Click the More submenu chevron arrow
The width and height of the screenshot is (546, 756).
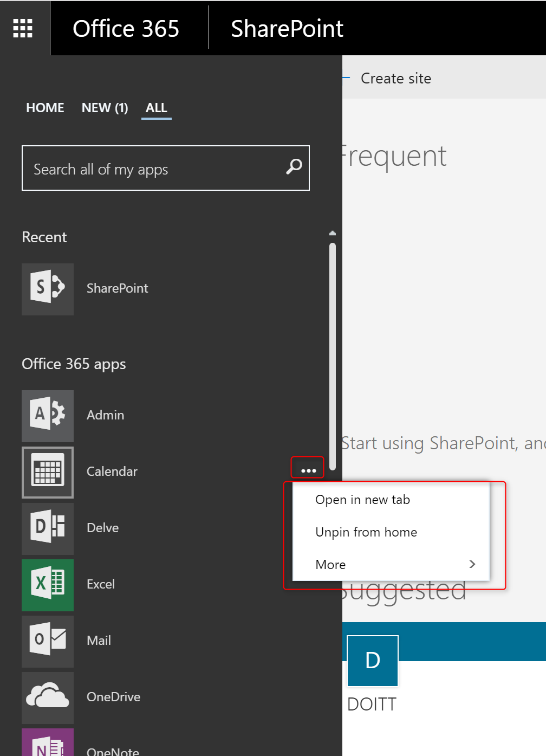(472, 564)
